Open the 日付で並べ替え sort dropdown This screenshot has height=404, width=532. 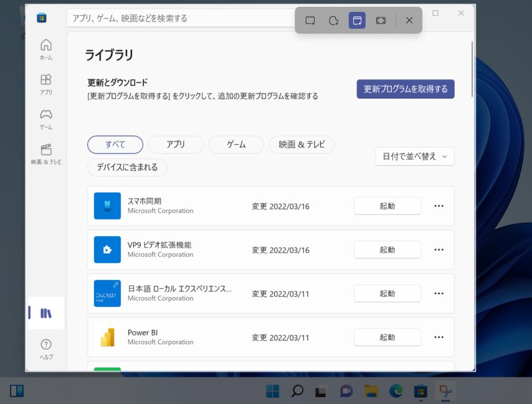415,156
